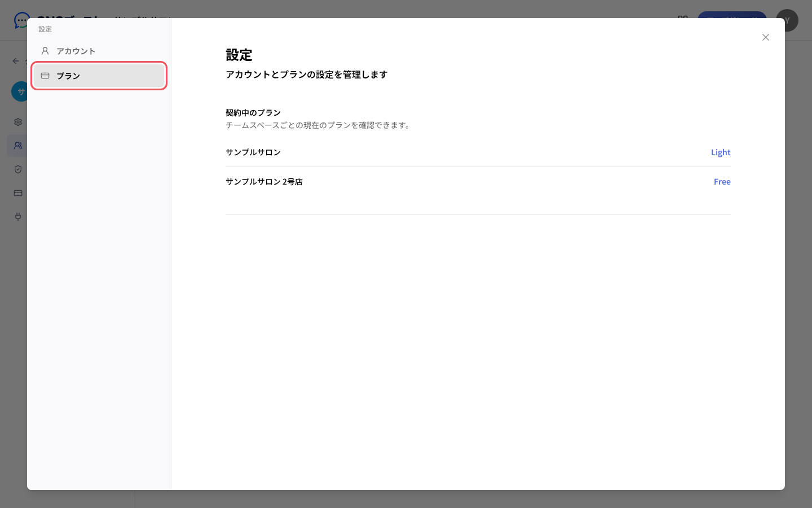The height and width of the screenshot is (508, 812).
Task: Click the large 設定 dialog heading
Action: pos(239,55)
